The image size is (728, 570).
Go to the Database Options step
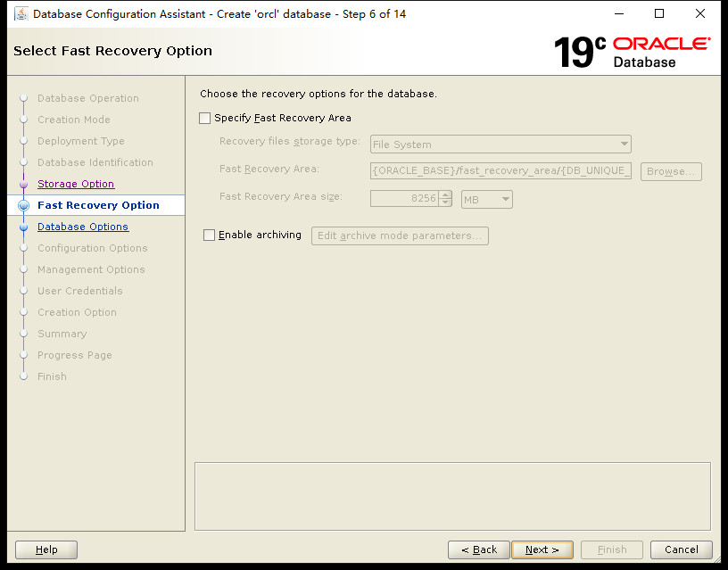[83, 227]
